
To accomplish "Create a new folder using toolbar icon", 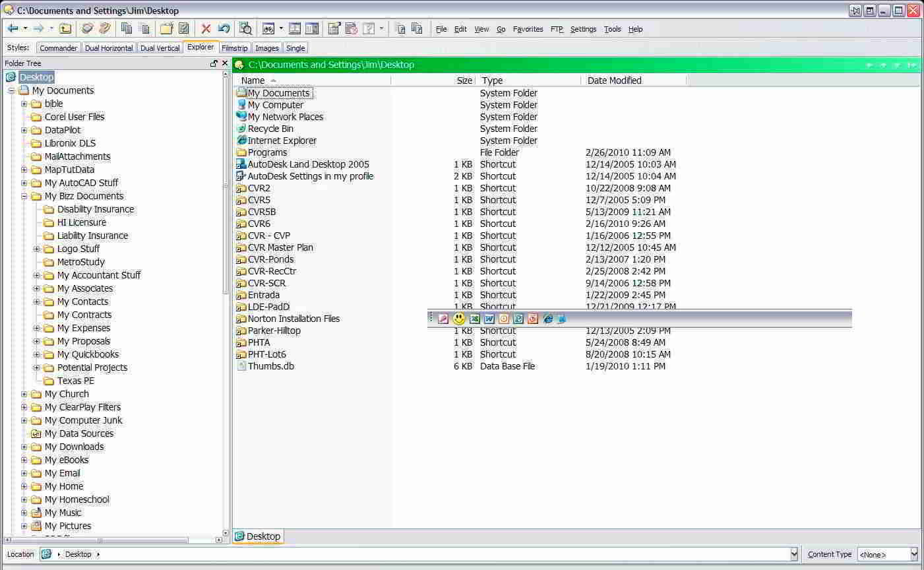I will click(166, 28).
